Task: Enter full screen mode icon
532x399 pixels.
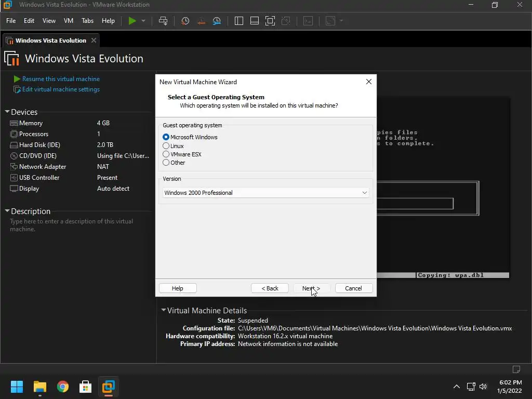Action: [270, 21]
